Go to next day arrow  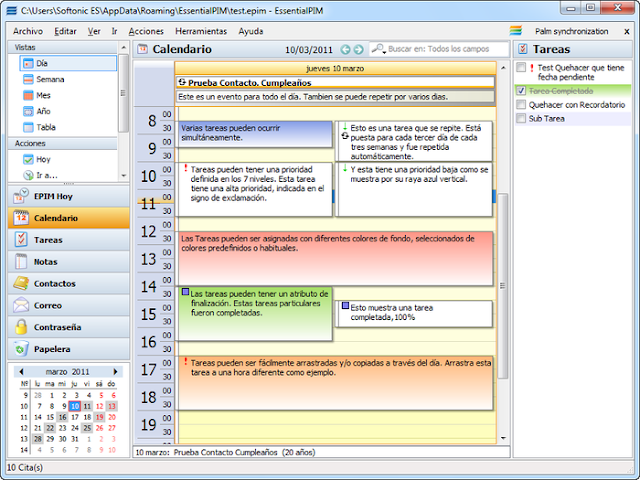(358, 50)
